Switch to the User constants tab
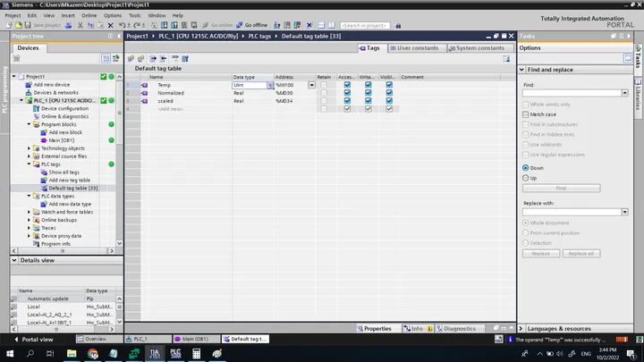The image size is (644, 362). point(414,48)
